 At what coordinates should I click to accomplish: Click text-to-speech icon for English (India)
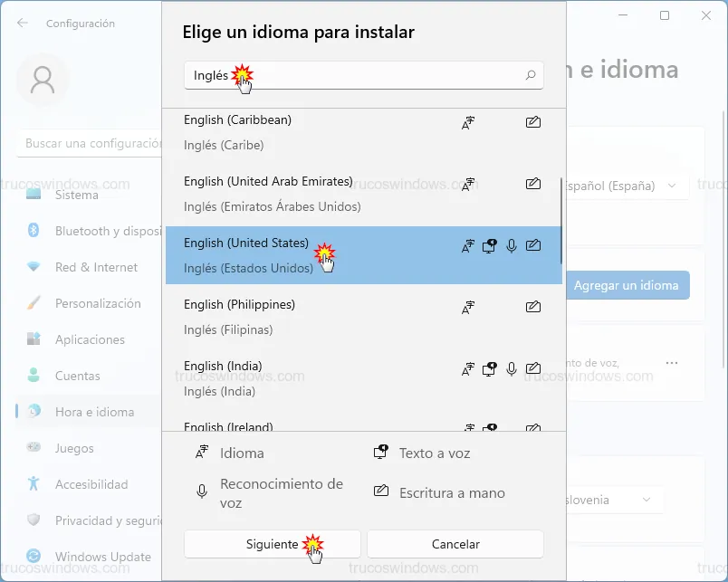point(490,368)
